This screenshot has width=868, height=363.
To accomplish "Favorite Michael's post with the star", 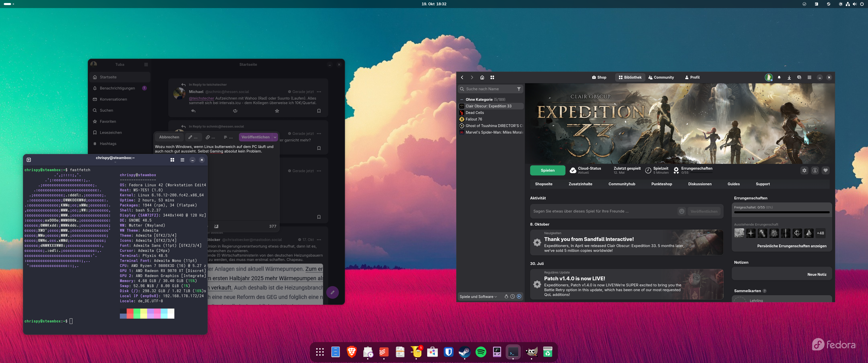I will (x=277, y=111).
